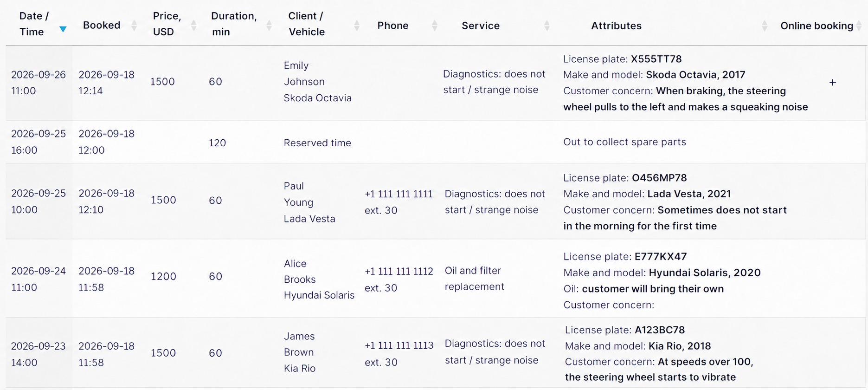The width and height of the screenshot is (868, 390).
Task: Sort table by Price, USD arrows
Action: click(194, 26)
